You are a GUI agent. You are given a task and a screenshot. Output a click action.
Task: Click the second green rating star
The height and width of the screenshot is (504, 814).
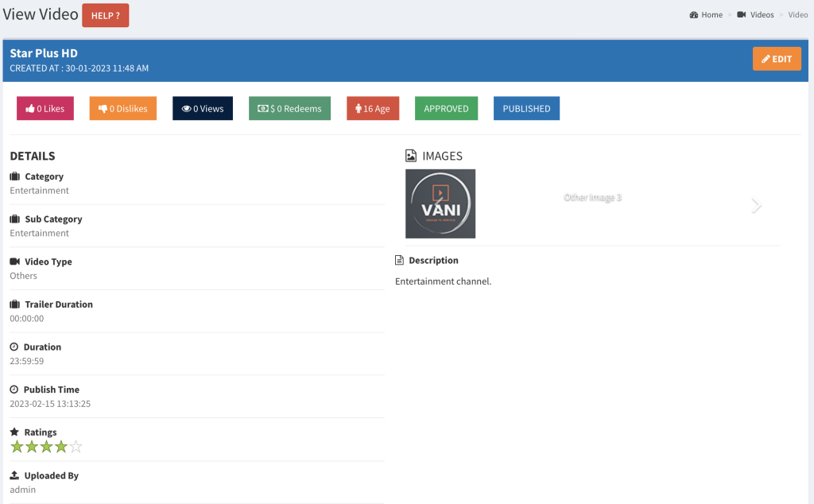[32, 447]
